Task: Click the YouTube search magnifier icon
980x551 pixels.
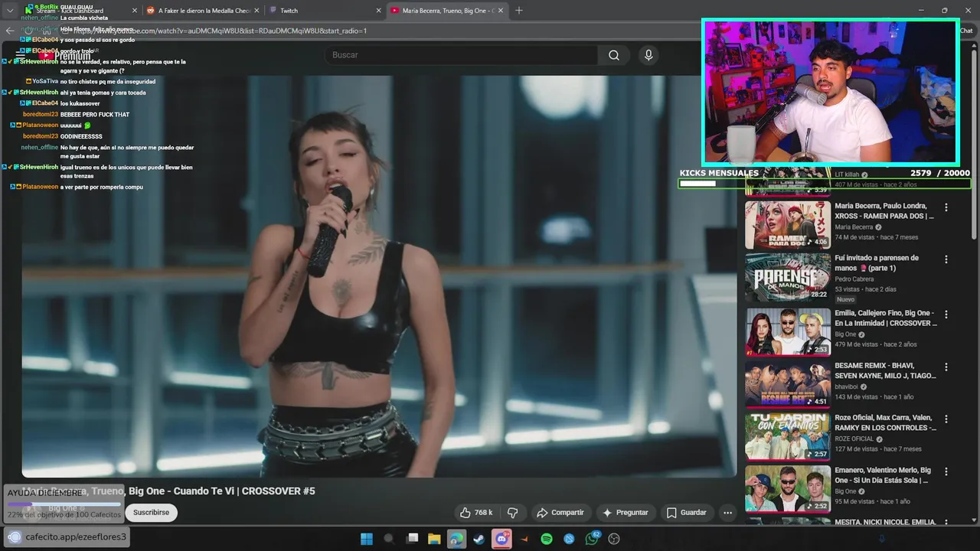Action: tap(614, 55)
